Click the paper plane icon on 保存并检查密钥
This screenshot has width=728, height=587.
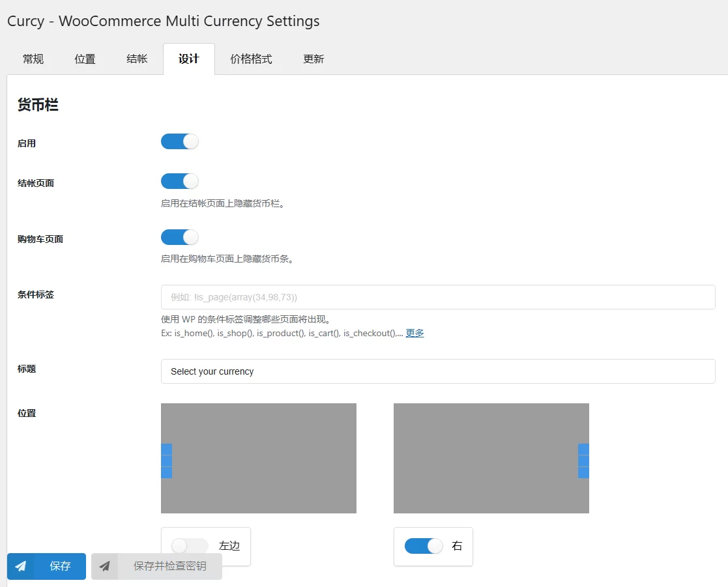104,566
